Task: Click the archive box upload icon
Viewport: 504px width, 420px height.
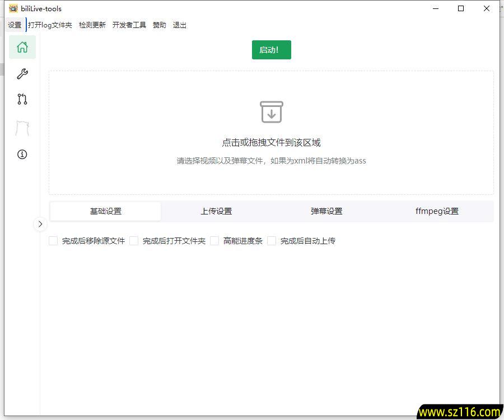Action: [x=272, y=112]
